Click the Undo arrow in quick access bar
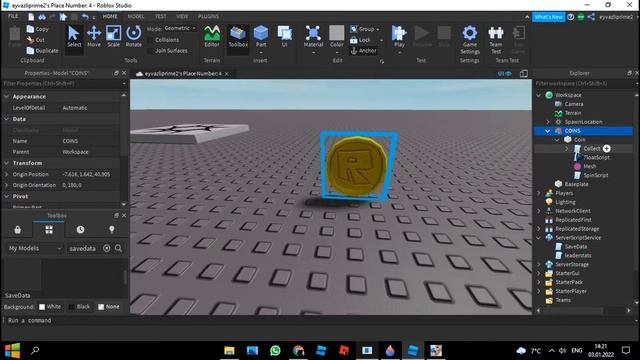The height and width of the screenshot is (360, 640). pyautogui.click(x=85, y=17)
